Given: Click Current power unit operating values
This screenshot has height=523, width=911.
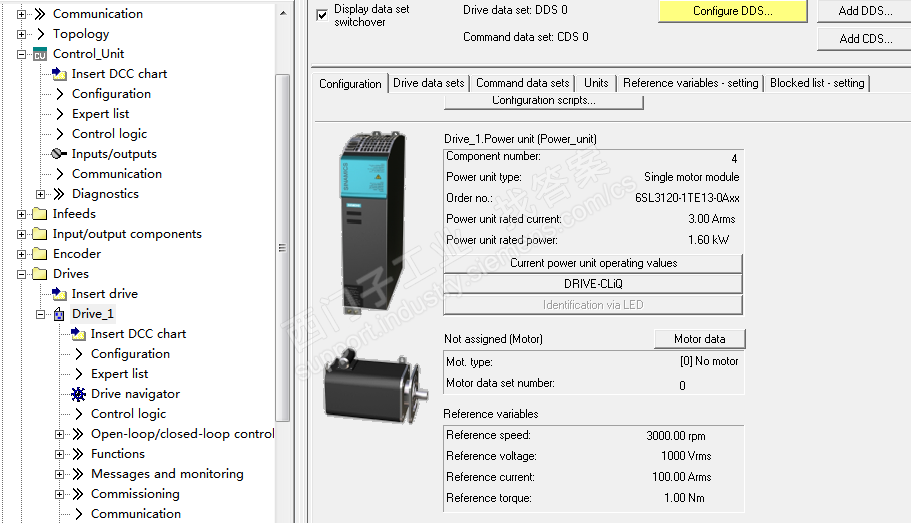Looking at the screenshot, I should (593, 263).
